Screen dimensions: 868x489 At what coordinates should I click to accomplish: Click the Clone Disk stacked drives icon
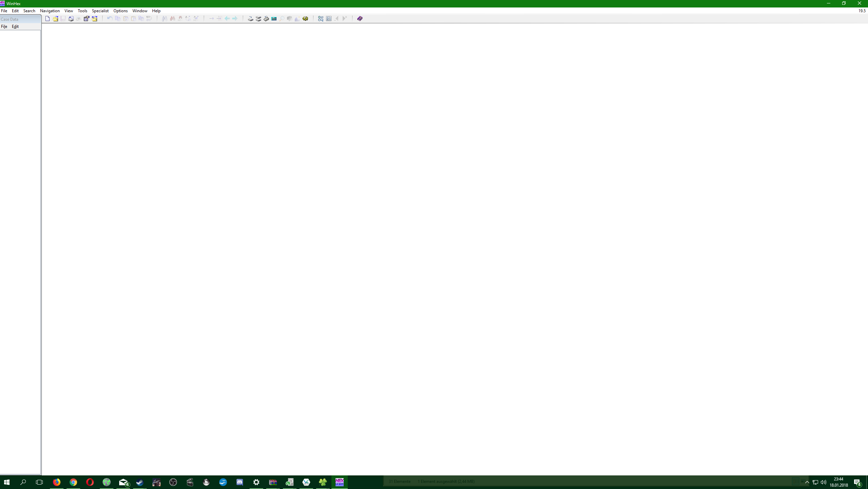(258, 19)
